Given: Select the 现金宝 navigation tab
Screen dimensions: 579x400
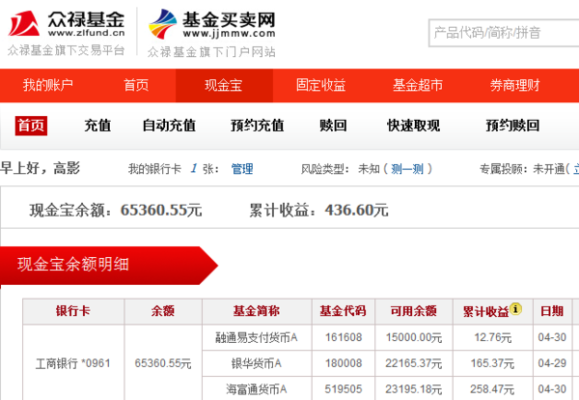Looking at the screenshot, I should click(224, 85).
